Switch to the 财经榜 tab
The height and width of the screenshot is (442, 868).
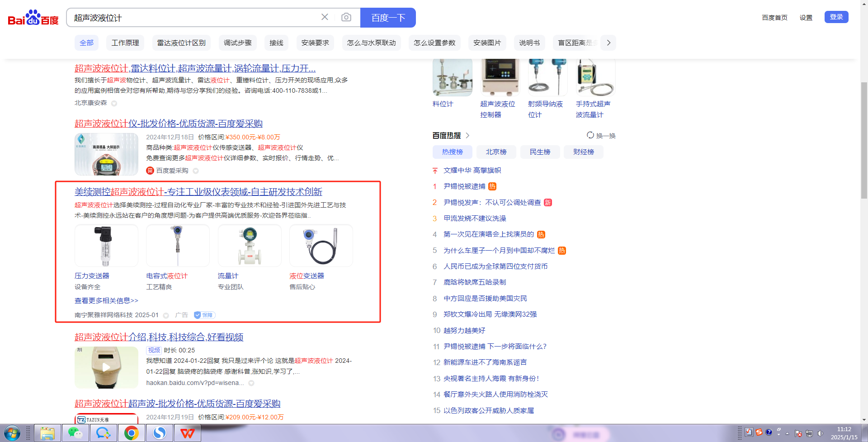[584, 152]
